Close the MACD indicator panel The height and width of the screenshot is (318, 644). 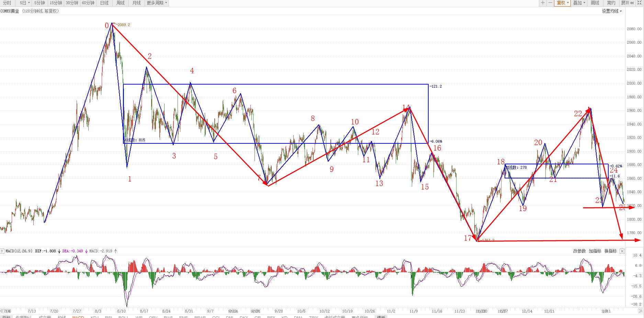tap(622, 251)
